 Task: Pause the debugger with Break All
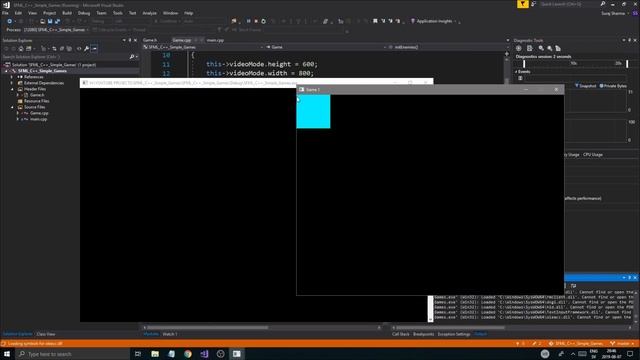248,21
